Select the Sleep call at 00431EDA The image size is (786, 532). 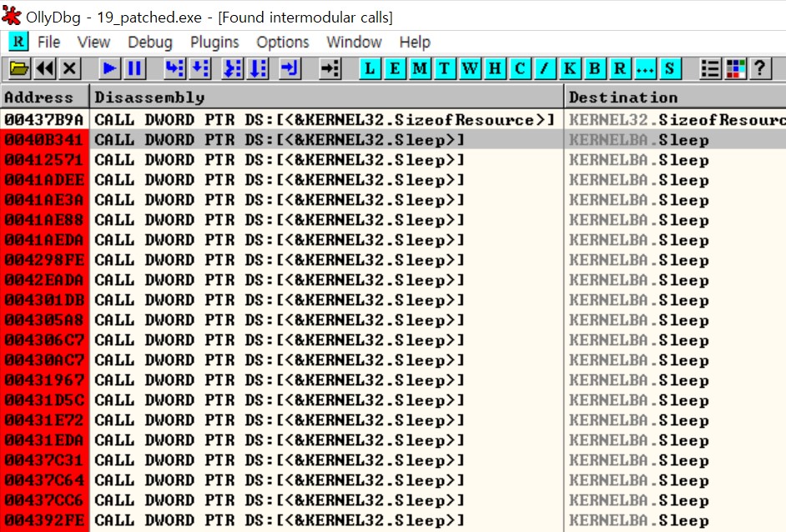pyautogui.click(x=393, y=440)
